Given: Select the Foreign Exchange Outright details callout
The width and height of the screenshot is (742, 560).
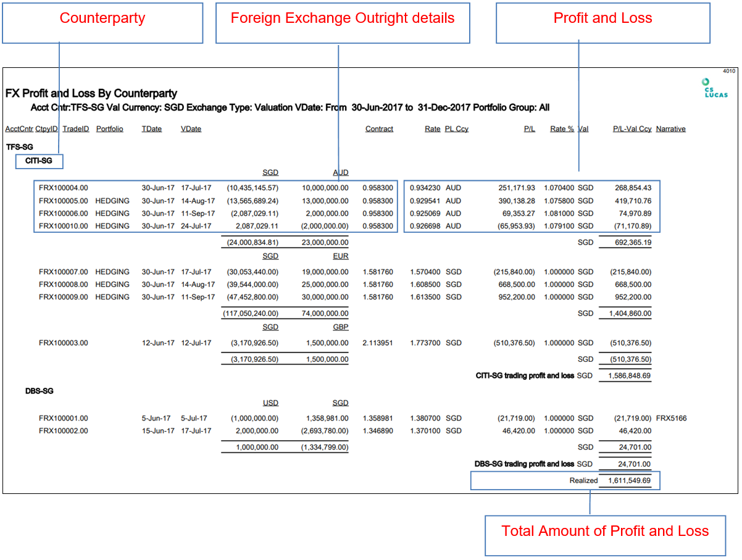Looking at the screenshot, I should [x=343, y=23].
